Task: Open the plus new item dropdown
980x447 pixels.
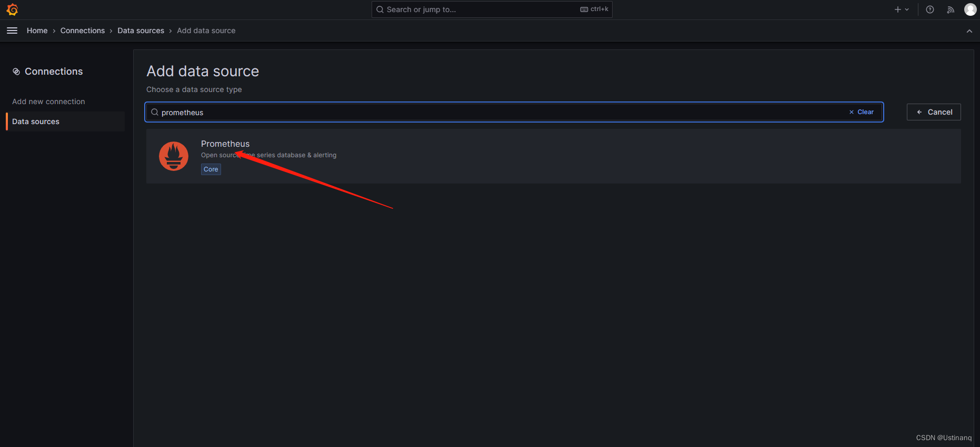Action: pos(902,9)
